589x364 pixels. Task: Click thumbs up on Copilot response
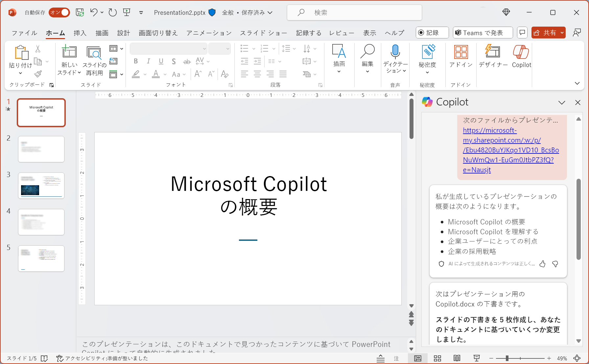(542, 264)
